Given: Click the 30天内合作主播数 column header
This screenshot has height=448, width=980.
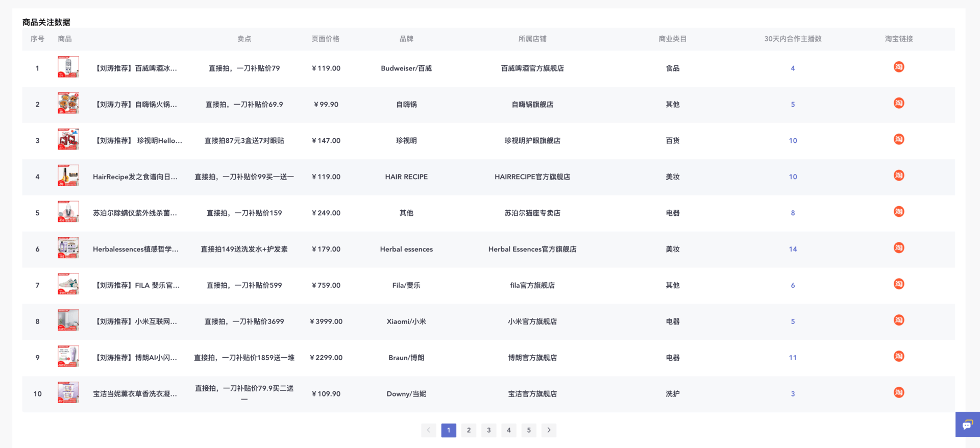Looking at the screenshot, I should (793, 39).
